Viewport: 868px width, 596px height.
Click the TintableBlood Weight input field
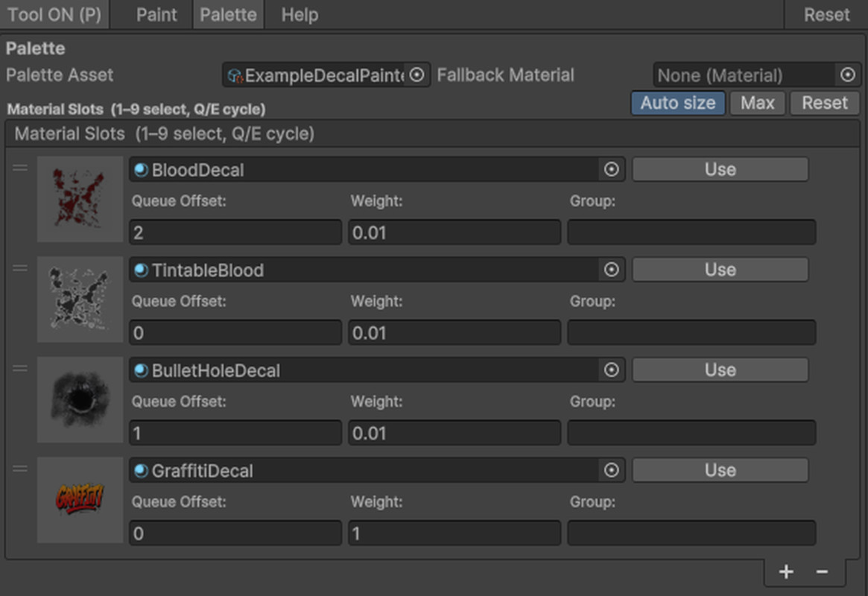click(454, 332)
